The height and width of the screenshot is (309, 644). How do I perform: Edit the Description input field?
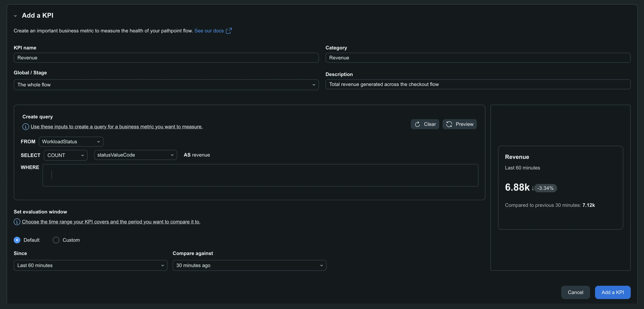pyautogui.click(x=478, y=84)
